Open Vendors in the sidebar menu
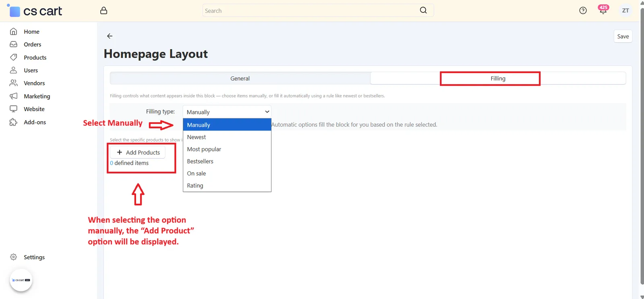The width and height of the screenshot is (644, 299). 34,83
